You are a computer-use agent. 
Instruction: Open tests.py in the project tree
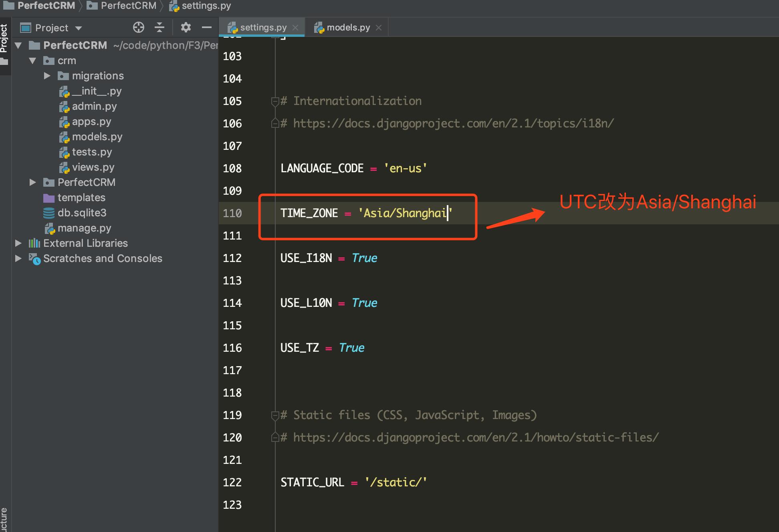pyautogui.click(x=92, y=152)
